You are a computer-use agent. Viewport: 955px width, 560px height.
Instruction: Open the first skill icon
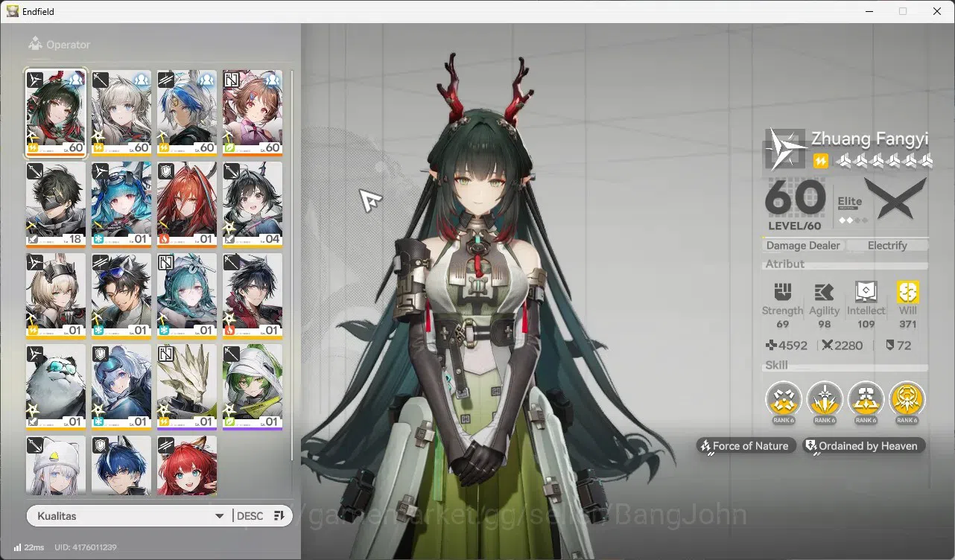tap(783, 400)
